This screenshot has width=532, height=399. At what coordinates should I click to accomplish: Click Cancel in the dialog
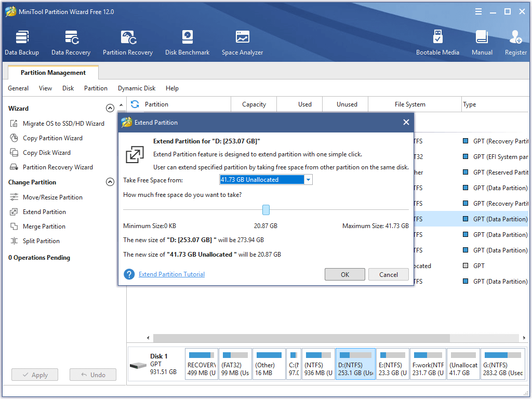pos(389,274)
